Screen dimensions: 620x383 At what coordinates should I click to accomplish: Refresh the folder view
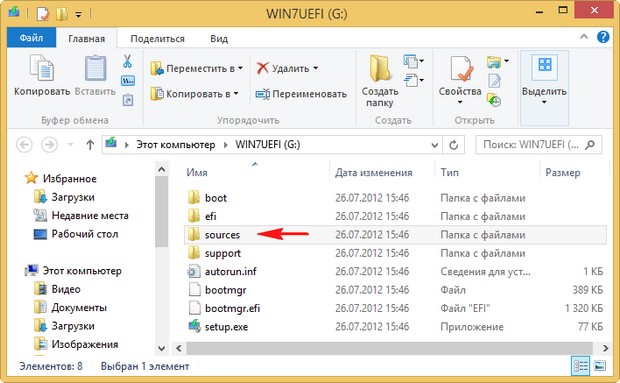[x=454, y=145]
